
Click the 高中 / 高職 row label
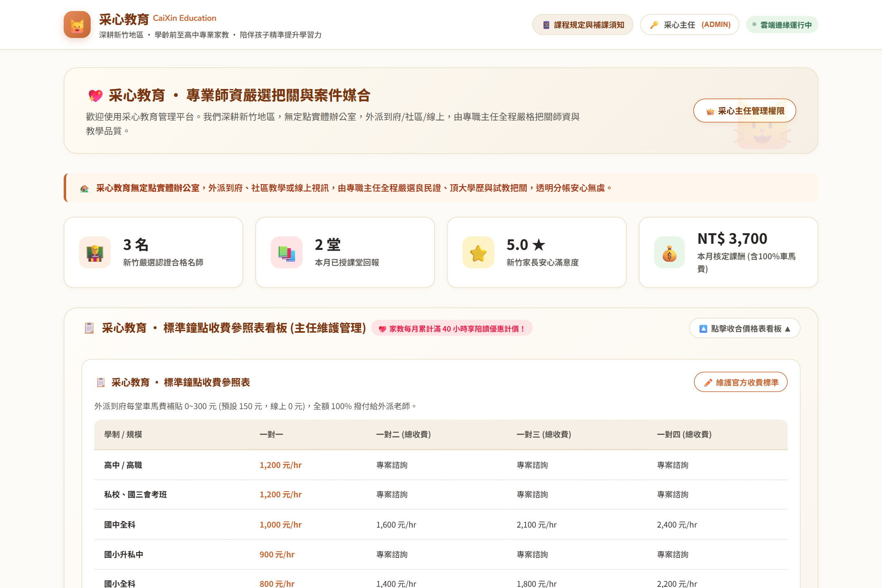[x=123, y=465]
